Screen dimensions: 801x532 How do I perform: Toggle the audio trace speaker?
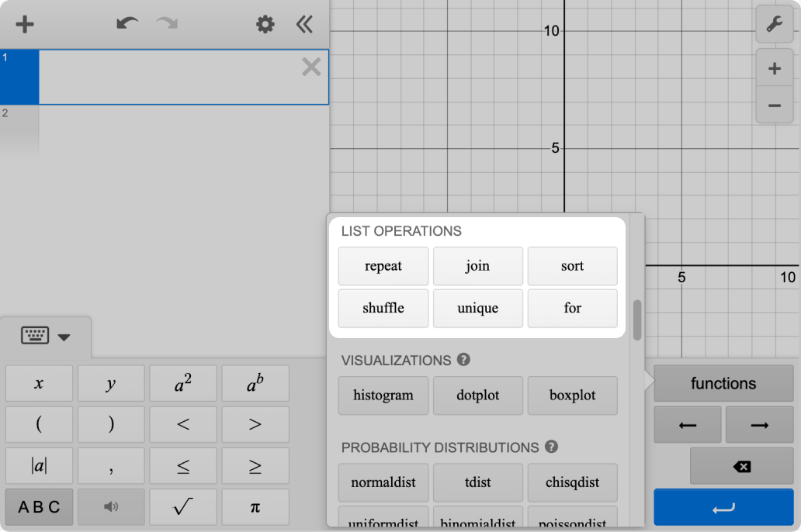pos(111,506)
